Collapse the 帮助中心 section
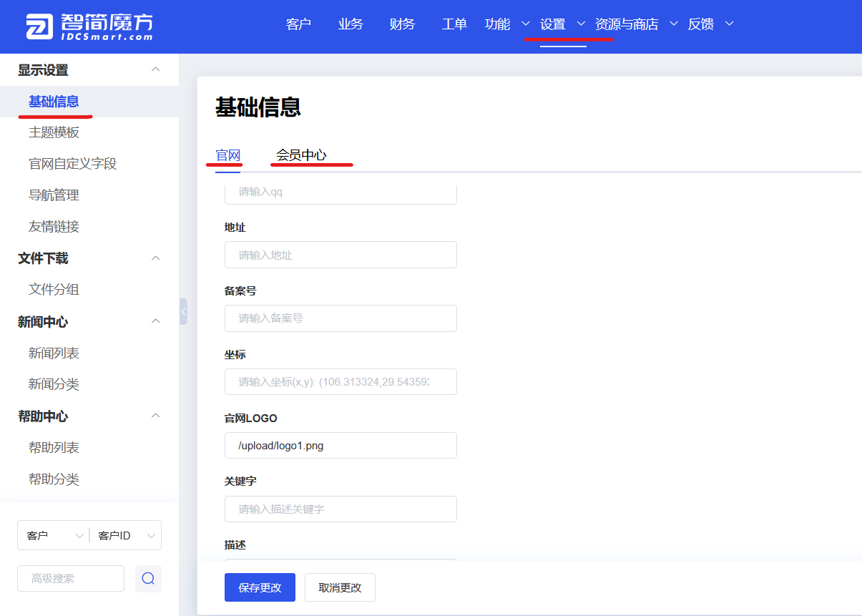Screen dimensions: 862x616 (155, 416)
